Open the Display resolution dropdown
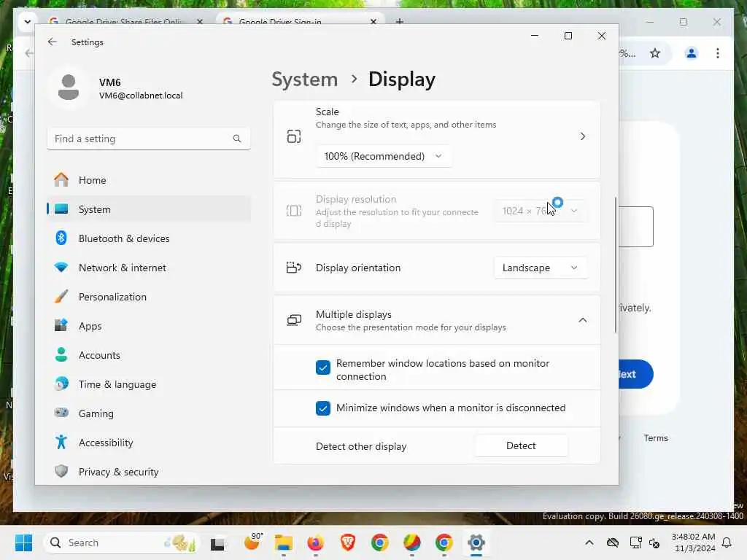The image size is (747, 560). coord(541,211)
